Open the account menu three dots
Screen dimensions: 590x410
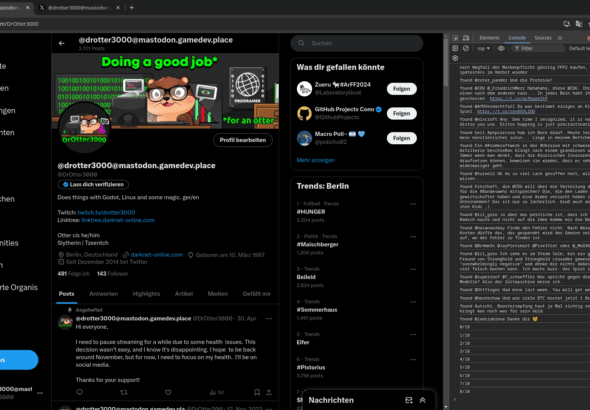[x=40, y=393]
